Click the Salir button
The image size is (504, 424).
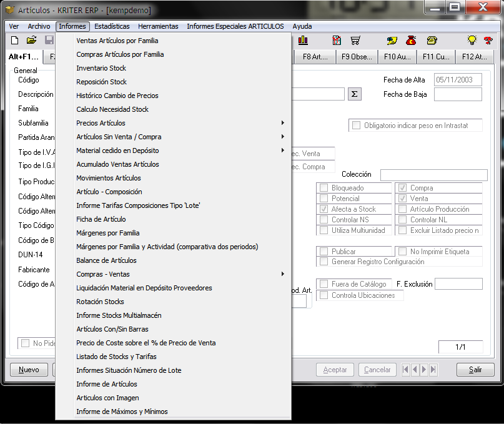[x=475, y=370]
